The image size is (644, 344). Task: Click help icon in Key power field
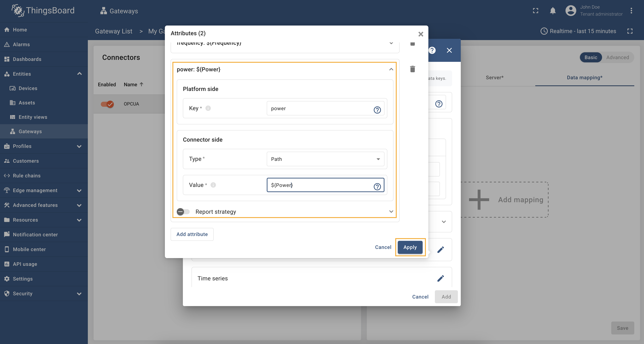pyautogui.click(x=377, y=110)
